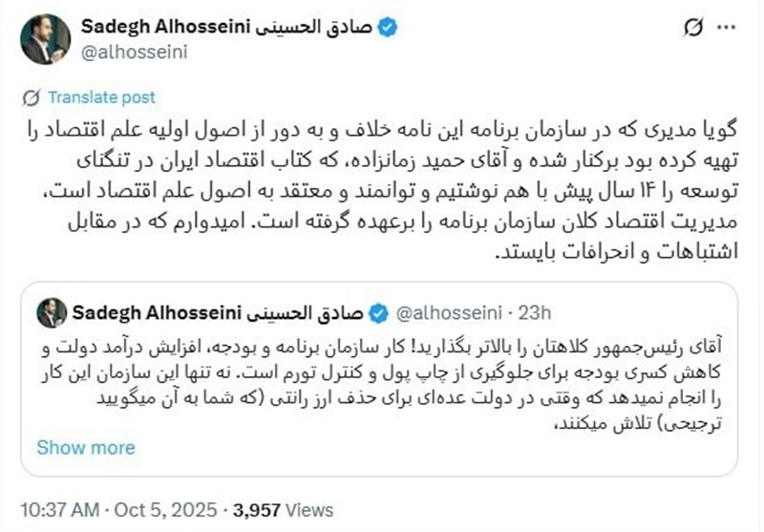Click the verified badge beside the header name
Screen dimensions: 764x532
point(386,28)
